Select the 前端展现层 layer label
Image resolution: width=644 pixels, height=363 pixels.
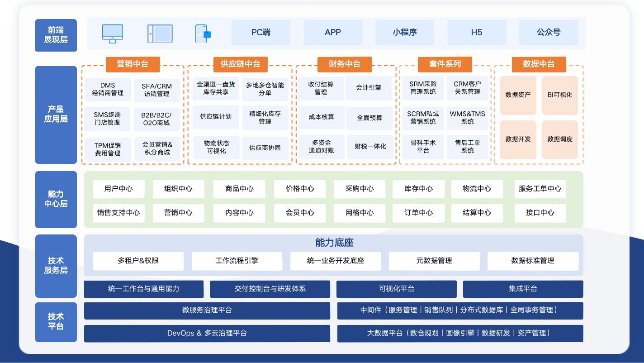[x=56, y=35]
